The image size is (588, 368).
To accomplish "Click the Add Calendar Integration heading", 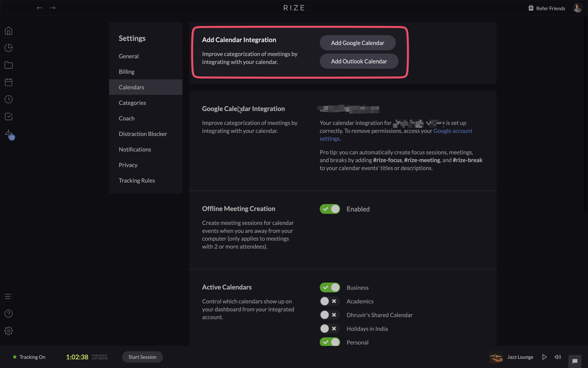I will tap(239, 40).
